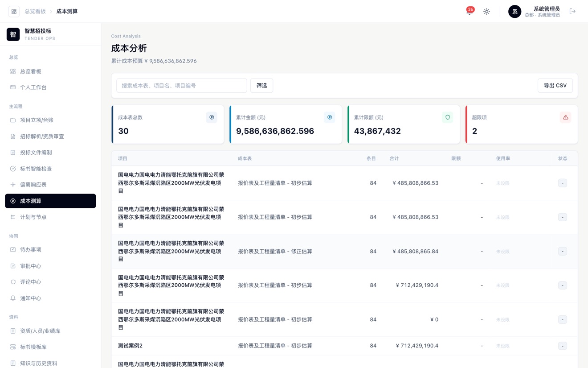The image size is (588, 368).
Task: Click status button on 修正估算 row
Action: click(x=563, y=251)
